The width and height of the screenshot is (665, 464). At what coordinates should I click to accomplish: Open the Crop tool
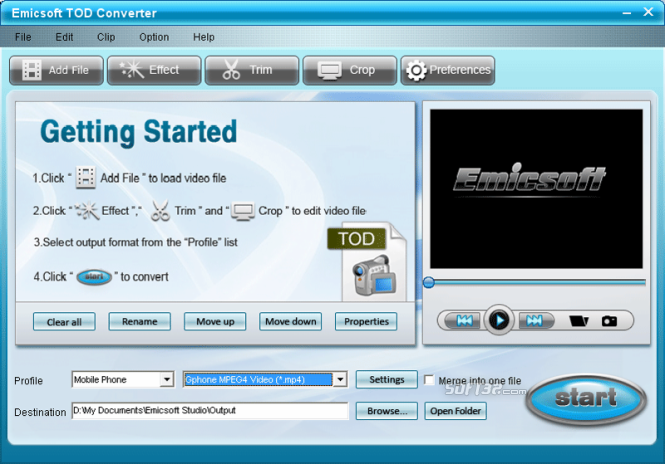click(350, 70)
